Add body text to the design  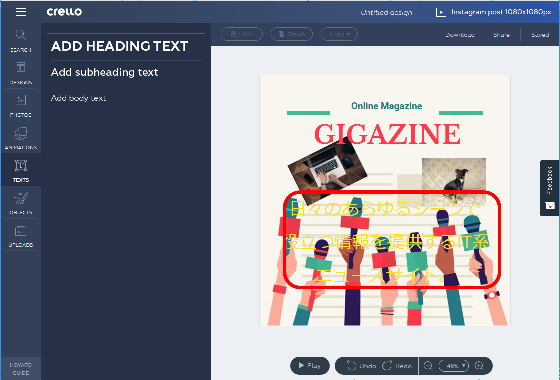(x=78, y=98)
